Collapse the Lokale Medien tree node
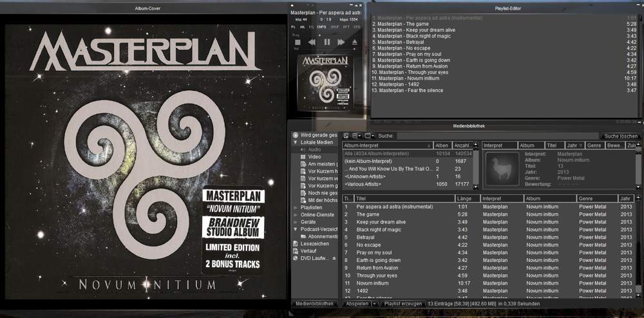 pos(296,142)
